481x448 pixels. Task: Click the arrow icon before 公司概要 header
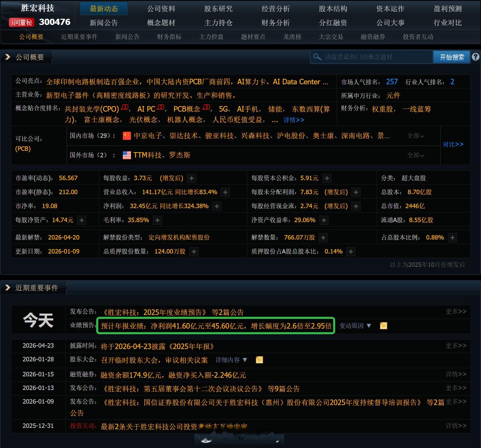[7, 57]
